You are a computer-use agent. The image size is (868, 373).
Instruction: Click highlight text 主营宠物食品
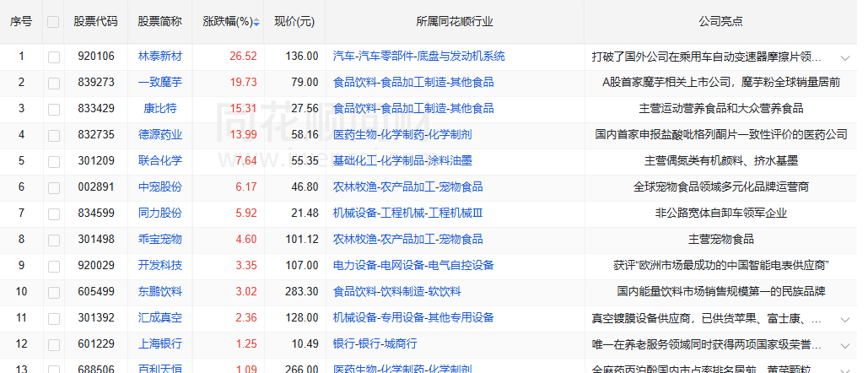point(720,239)
